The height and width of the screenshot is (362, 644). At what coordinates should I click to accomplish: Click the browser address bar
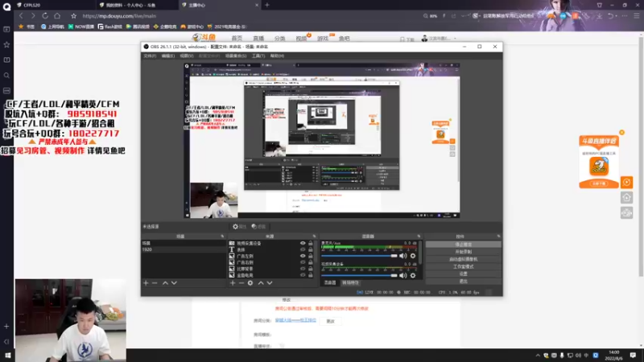coord(246,16)
